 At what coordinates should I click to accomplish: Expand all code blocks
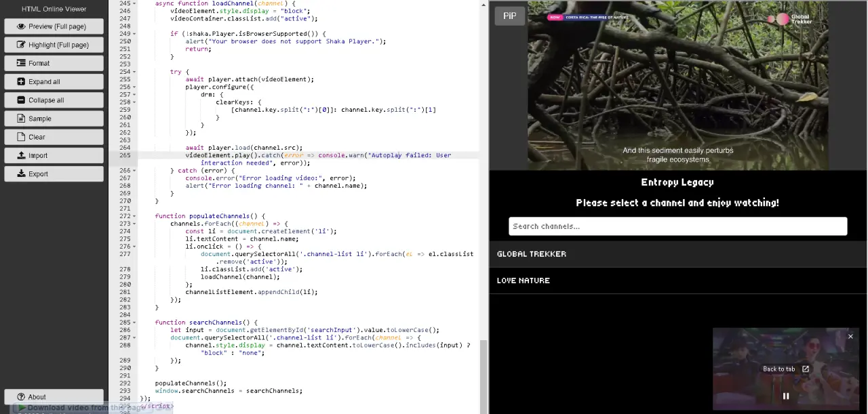[54, 81]
